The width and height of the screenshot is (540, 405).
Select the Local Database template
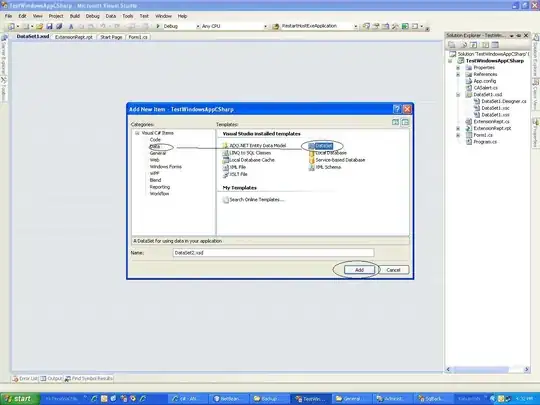pyautogui.click(x=328, y=153)
